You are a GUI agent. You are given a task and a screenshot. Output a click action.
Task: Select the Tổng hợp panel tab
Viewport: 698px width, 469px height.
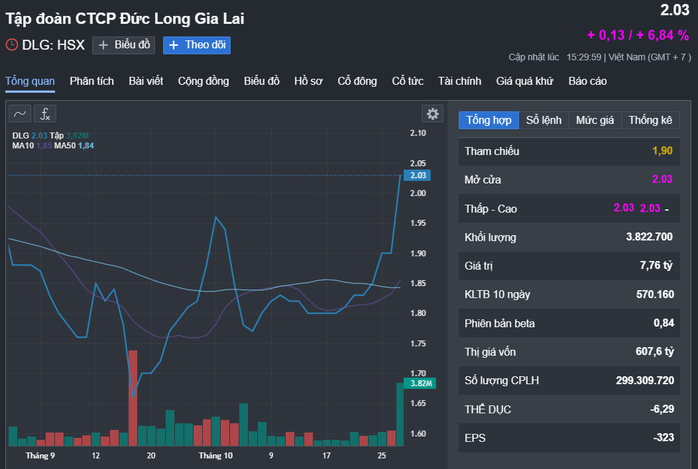(x=489, y=120)
